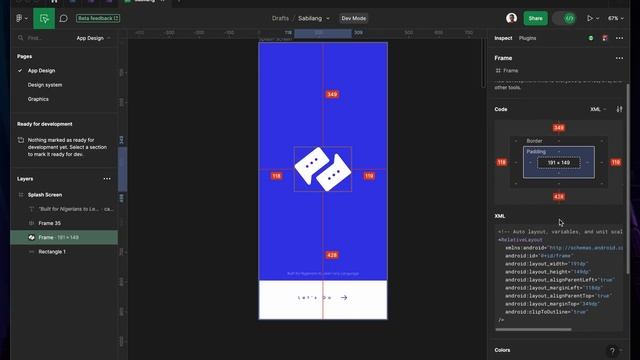Viewport: 640px width, 360px height.
Task: Click the Beta feedback button
Action: [98, 18]
